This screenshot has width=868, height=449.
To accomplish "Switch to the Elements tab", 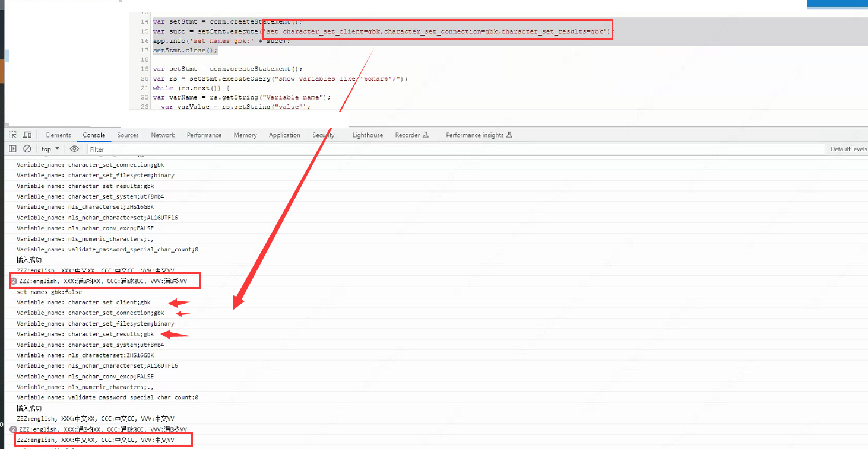I will pyautogui.click(x=58, y=135).
